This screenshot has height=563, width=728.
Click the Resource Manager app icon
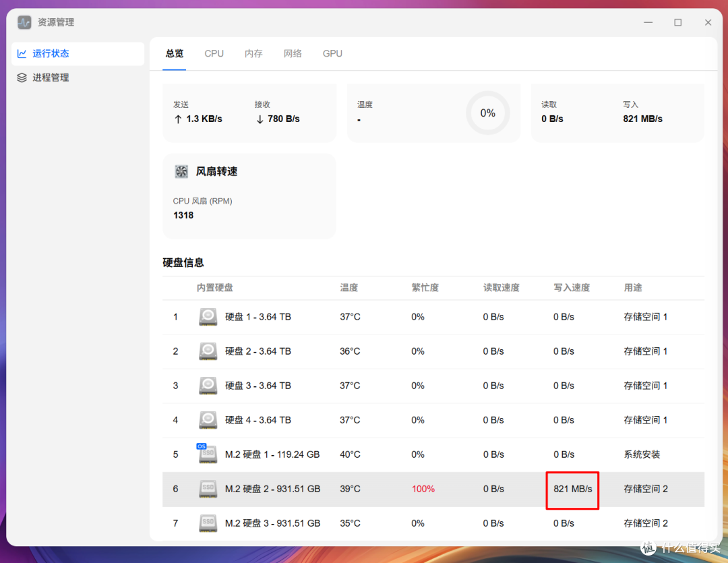click(x=24, y=22)
